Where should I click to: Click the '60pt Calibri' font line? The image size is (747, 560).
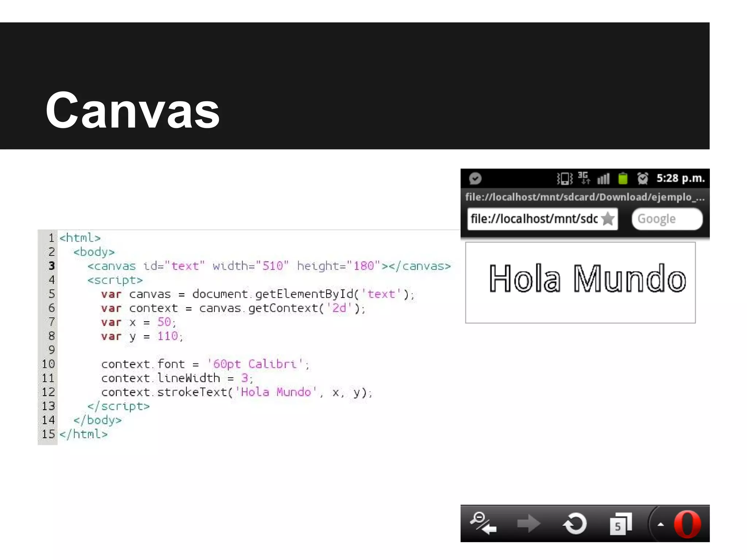pos(205,364)
